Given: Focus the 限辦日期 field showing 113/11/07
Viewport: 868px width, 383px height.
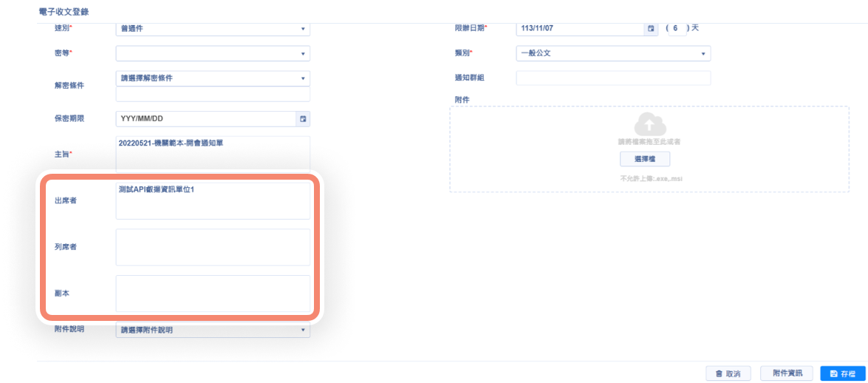Looking at the screenshot, I should pyautogui.click(x=579, y=29).
